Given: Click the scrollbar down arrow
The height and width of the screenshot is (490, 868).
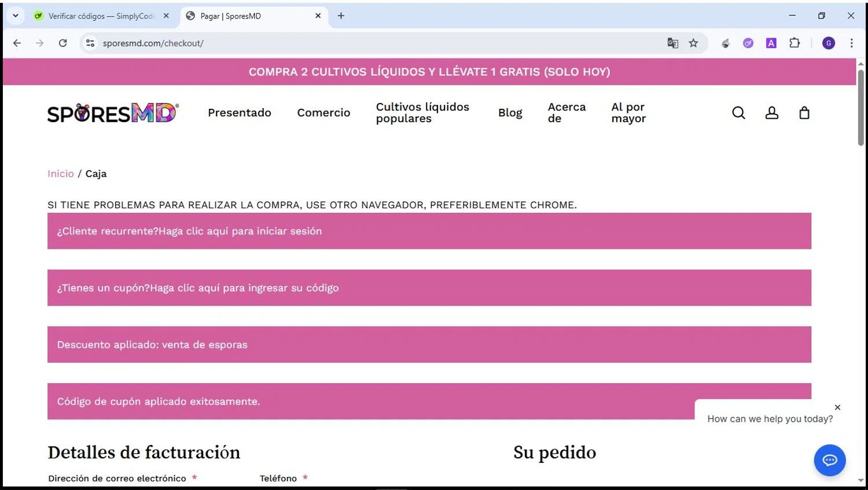Looking at the screenshot, I should click(860, 480).
